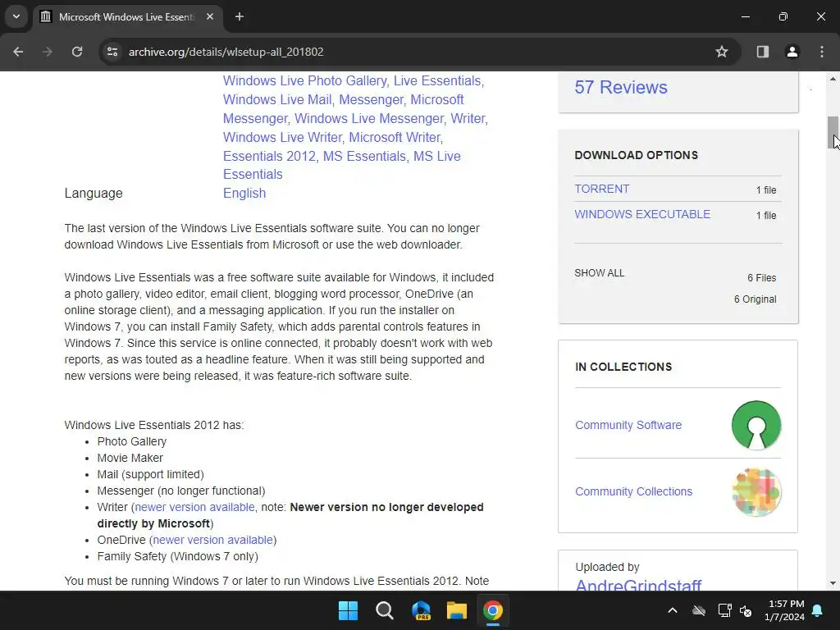Open the network display tray icon
Screen dimensions: 840x630
(x=725, y=610)
